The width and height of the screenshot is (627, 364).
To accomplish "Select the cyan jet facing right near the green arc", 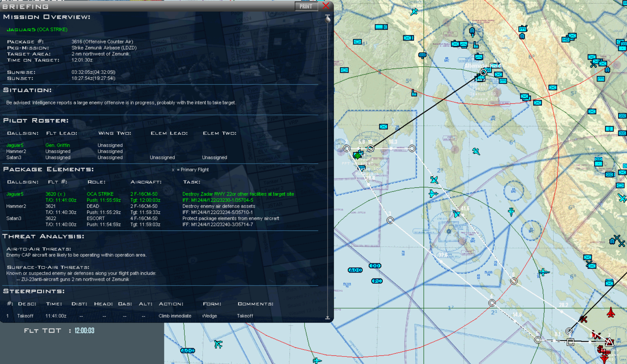I will click(x=433, y=194).
